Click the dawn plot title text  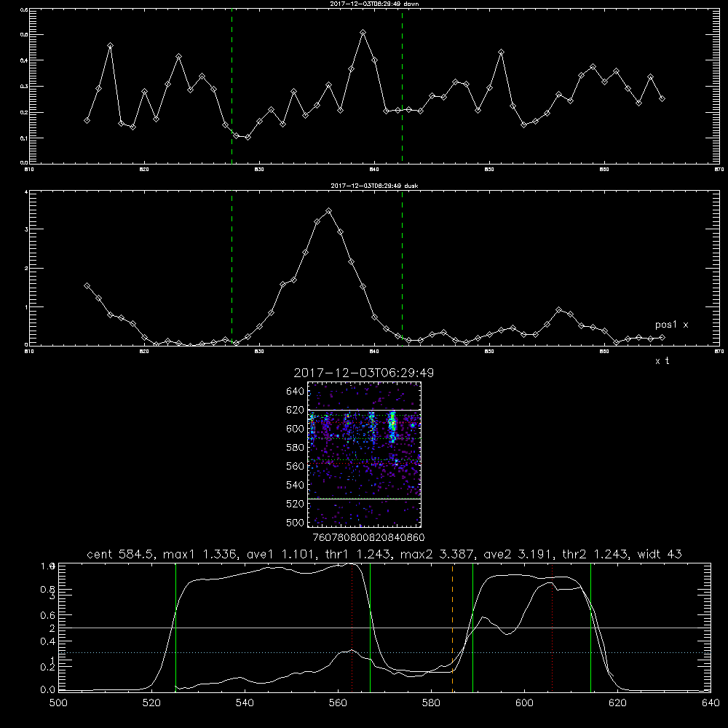pyautogui.click(x=374, y=4)
